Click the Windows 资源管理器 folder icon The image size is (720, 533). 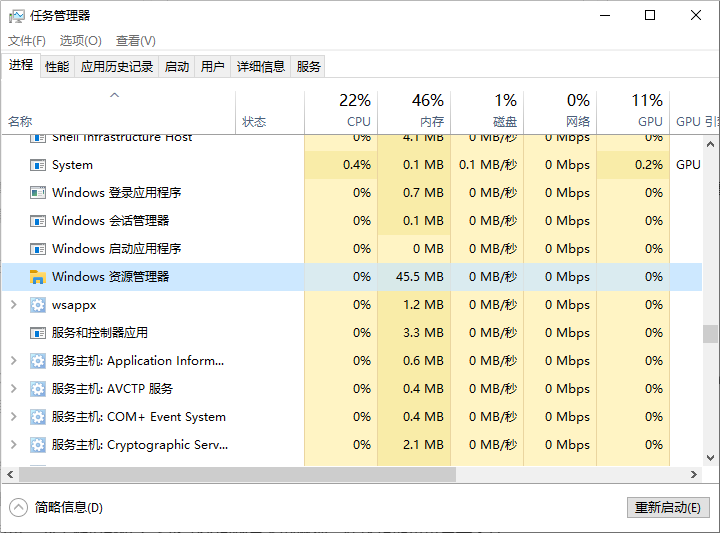click(38, 277)
